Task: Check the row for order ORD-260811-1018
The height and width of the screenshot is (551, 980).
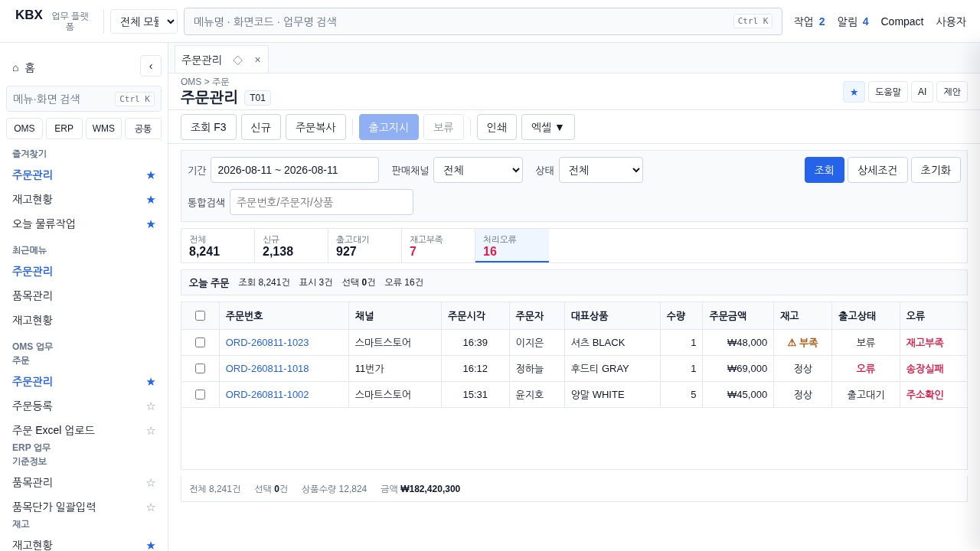Action: click(x=200, y=368)
